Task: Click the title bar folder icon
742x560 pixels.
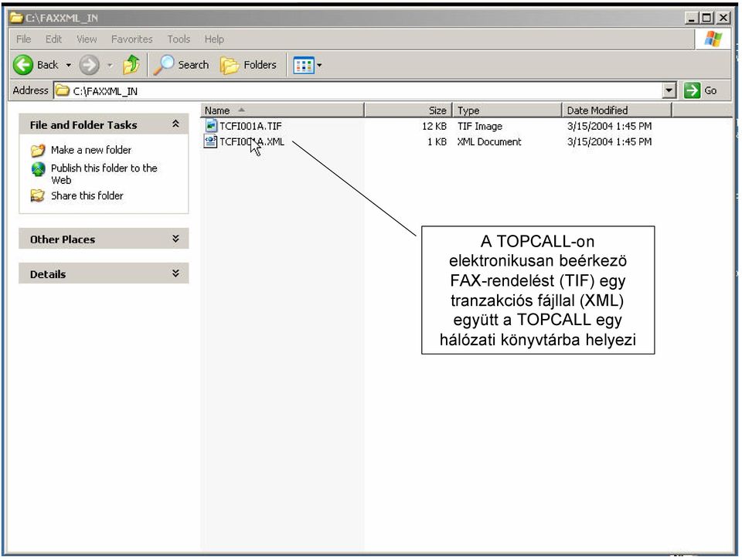Action: (x=16, y=18)
